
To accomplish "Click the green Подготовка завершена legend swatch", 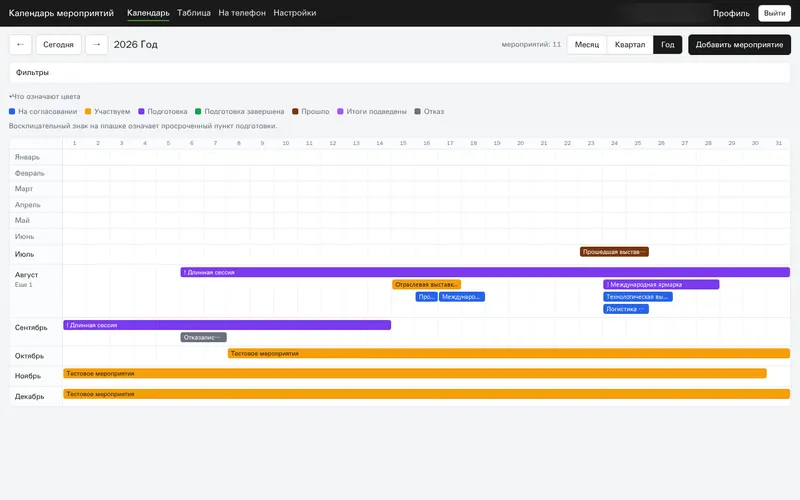I will point(198,111).
